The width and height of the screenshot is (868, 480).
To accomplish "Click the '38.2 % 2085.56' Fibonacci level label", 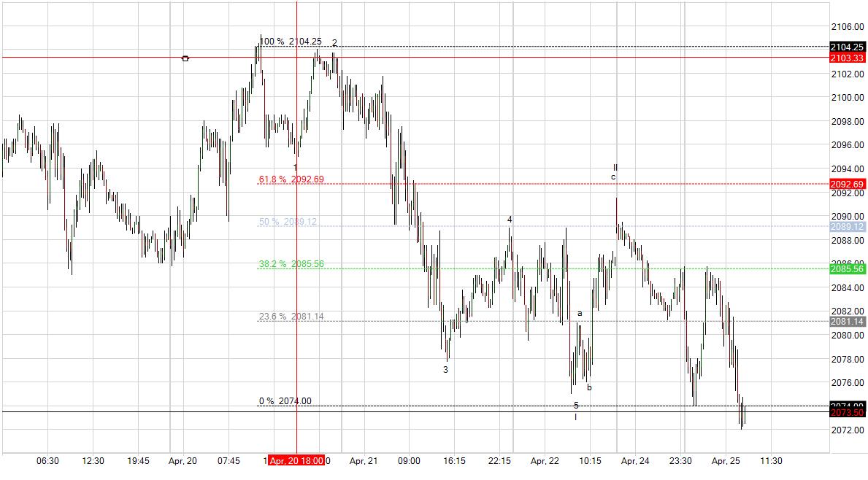I will click(x=291, y=264).
